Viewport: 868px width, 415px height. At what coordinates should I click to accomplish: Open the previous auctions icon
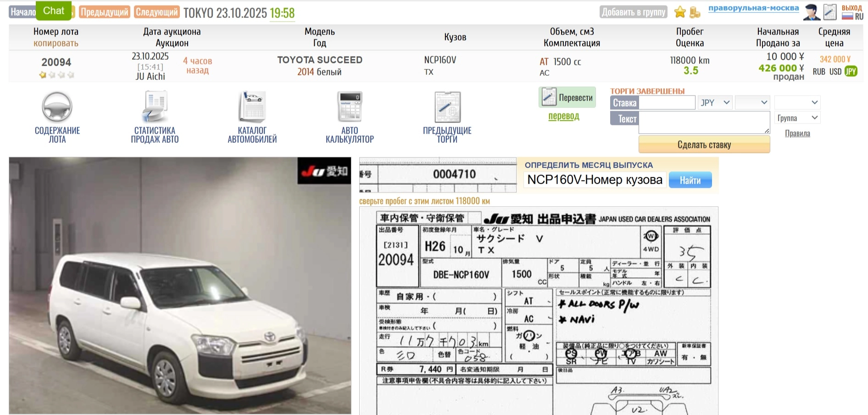447,107
